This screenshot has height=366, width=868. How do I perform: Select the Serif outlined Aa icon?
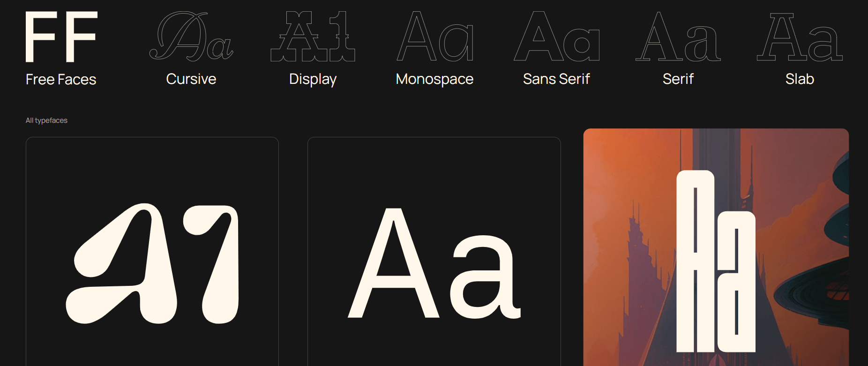pos(678,36)
